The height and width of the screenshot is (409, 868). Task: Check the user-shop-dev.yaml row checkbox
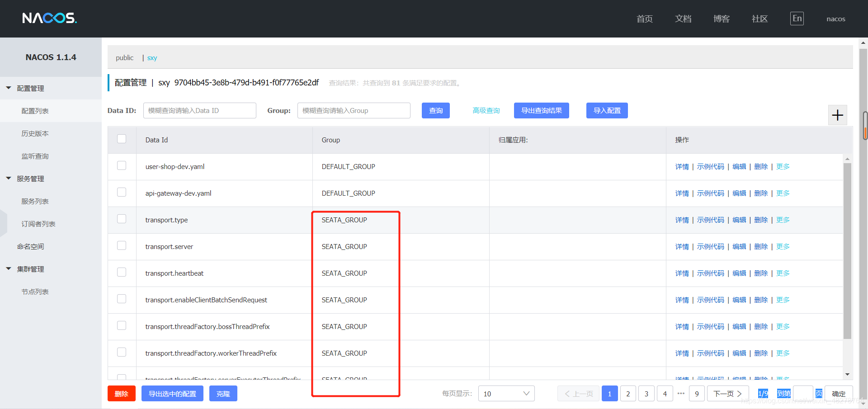point(122,165)
